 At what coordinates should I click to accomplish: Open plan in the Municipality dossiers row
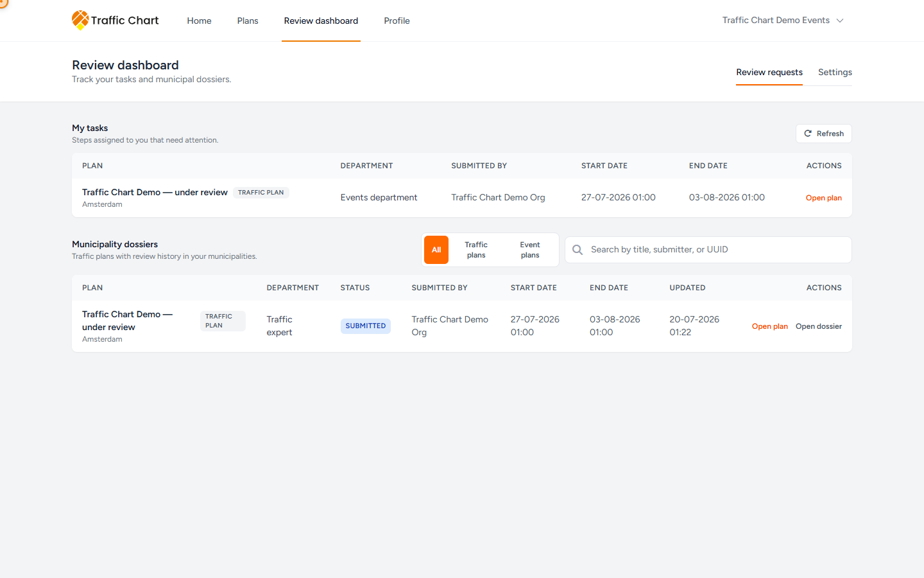[x=769, y=326]
